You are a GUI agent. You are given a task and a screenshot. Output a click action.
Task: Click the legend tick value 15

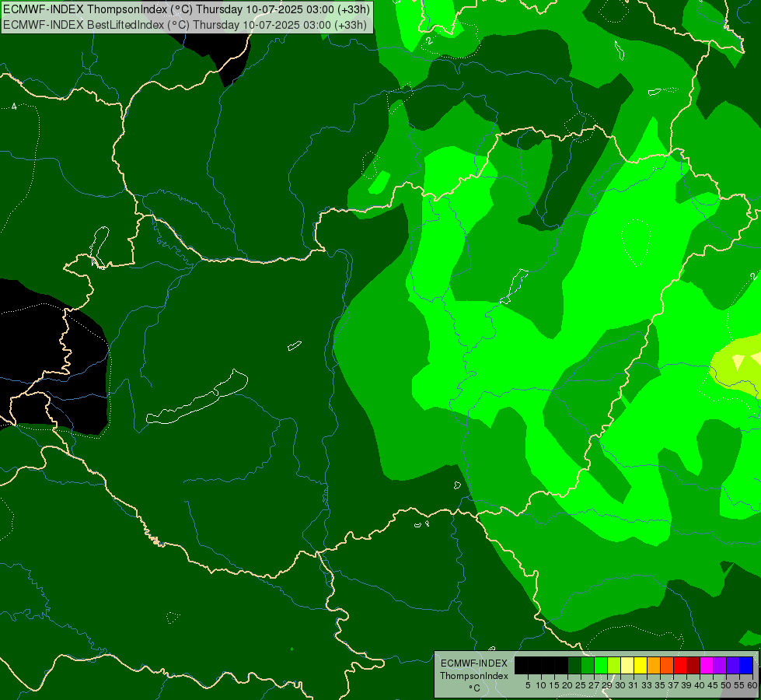(x=554, y=685)
